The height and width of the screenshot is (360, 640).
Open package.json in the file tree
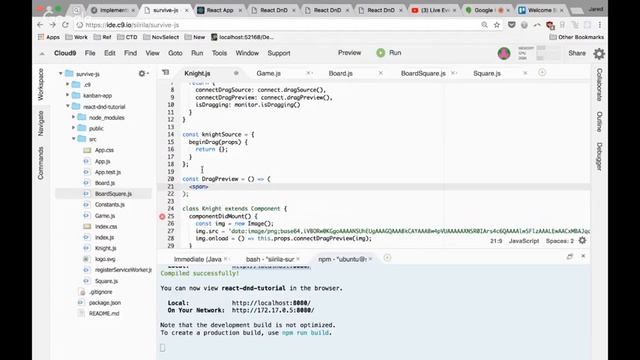(105, 302)
